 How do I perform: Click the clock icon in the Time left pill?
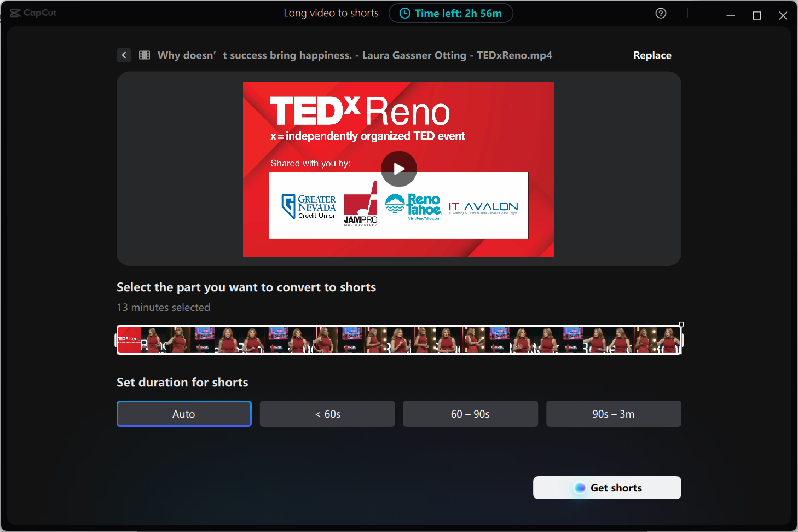[404, 13]
